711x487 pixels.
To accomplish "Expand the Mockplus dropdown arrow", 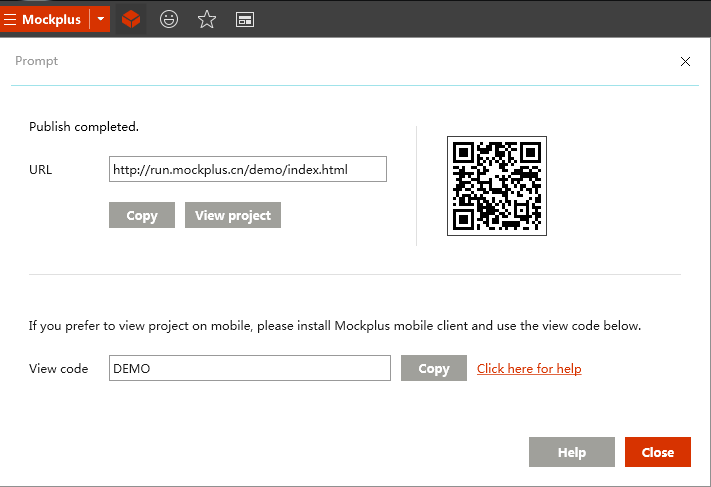I will (101, 19).
